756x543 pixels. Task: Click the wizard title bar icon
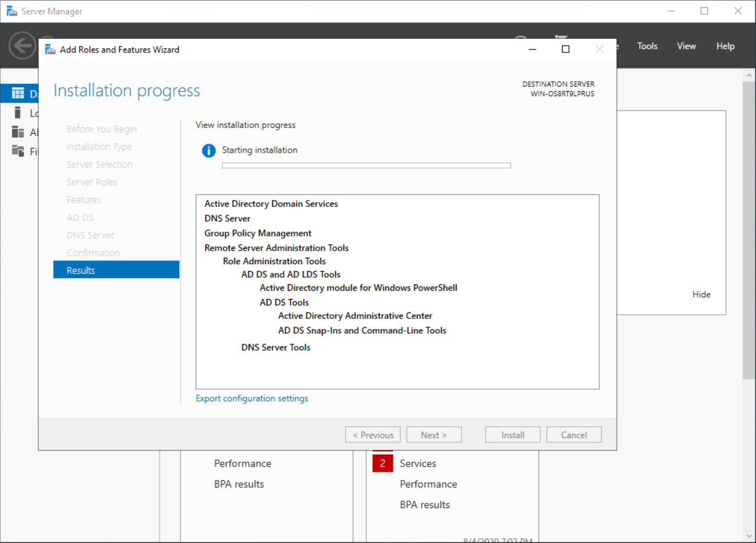click(x=51, y=50)
